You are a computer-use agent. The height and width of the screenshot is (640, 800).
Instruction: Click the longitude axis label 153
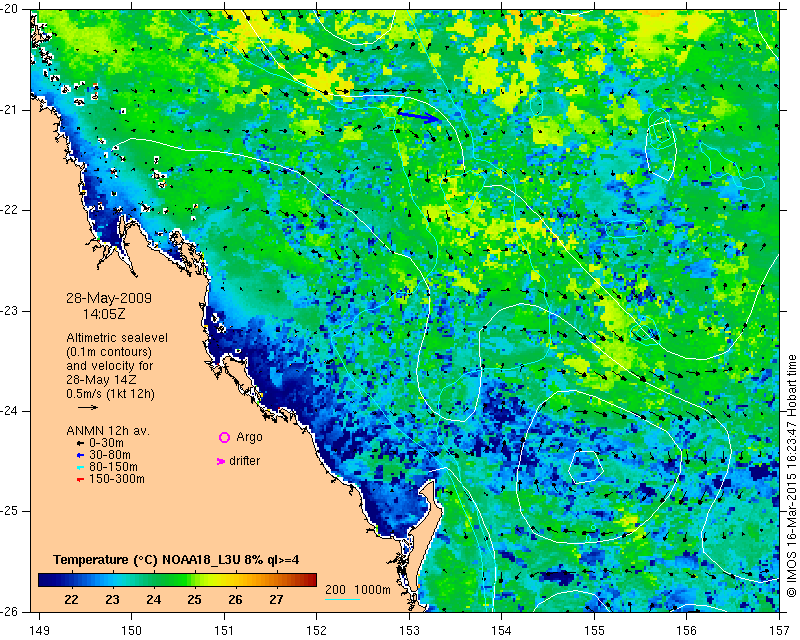[409, 631]
